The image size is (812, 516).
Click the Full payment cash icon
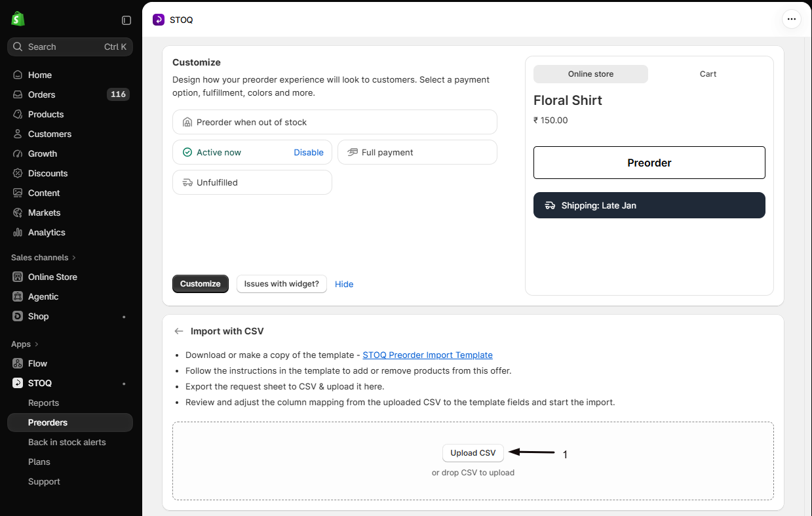[x=353, y=152]
